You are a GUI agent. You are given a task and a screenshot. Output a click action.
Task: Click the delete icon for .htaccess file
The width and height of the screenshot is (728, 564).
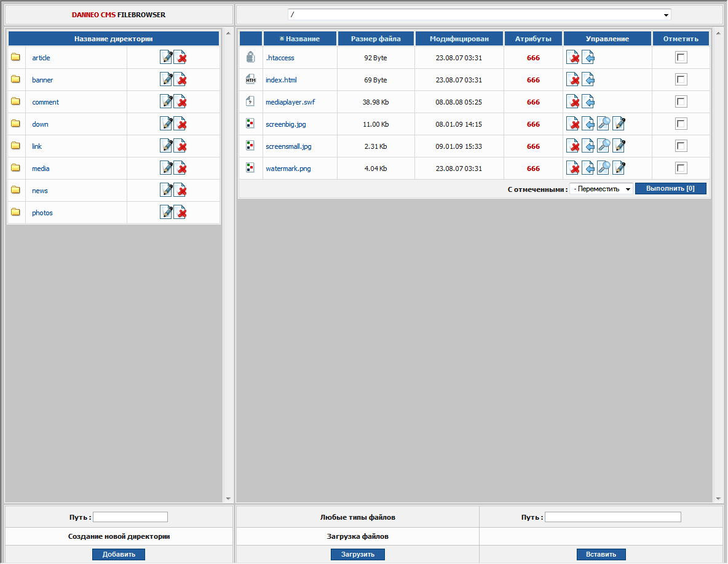[x=573, y=58]
